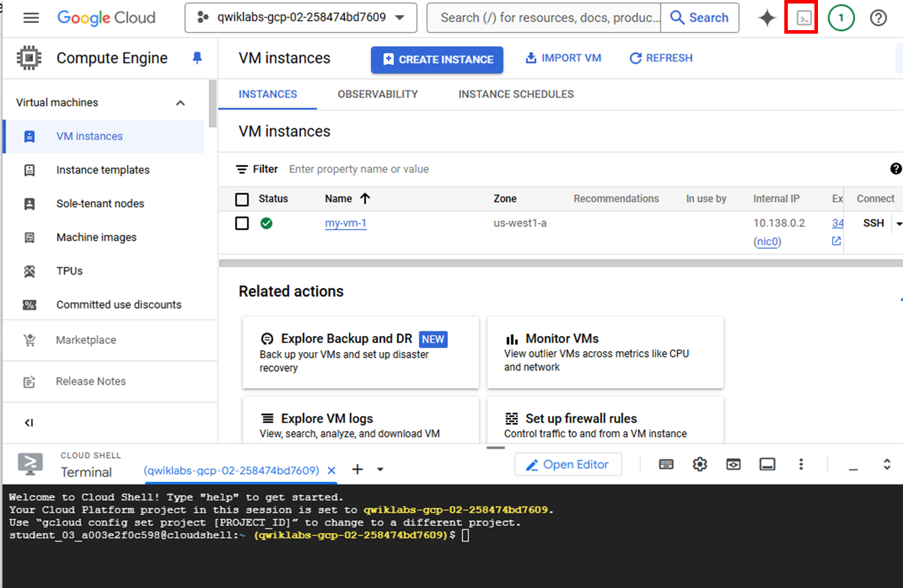Click Open Editor in Cloud Shell
903x588 pixels.
(x=568, y=465)
